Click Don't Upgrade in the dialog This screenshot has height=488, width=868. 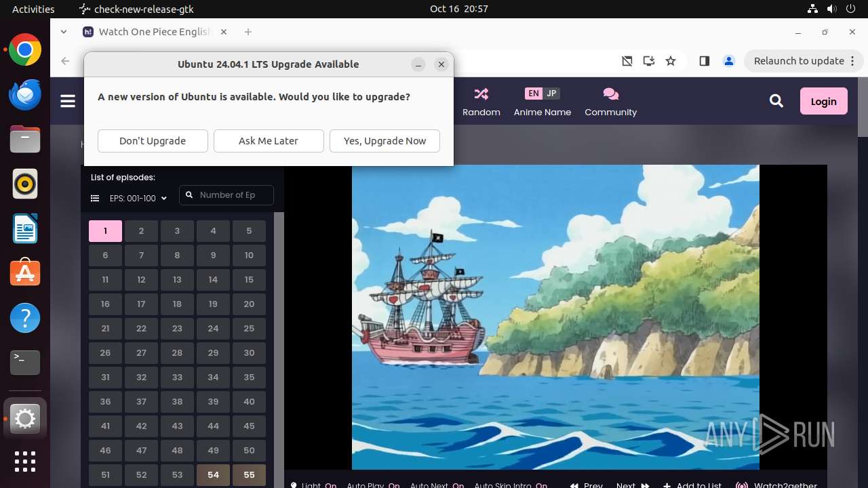pos(153,141)
